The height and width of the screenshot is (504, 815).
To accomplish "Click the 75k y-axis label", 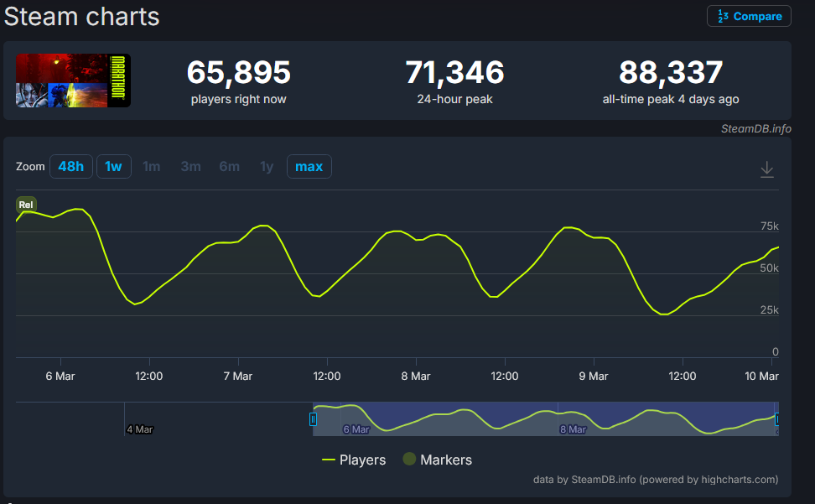I will pyautogui.click(x=770, y=226).
